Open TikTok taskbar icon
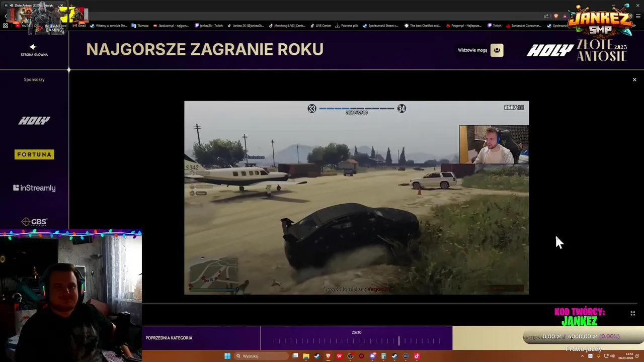Image resolution: width=644 pixels, height=362 pixels. pos(417,356)
